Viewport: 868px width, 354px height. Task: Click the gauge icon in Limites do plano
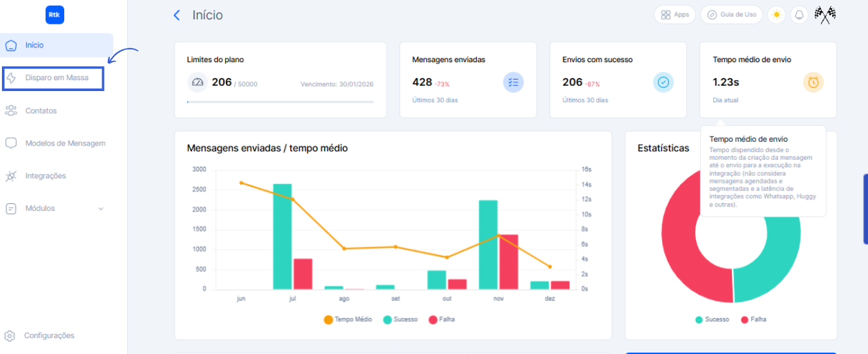[x=197, y=82]
